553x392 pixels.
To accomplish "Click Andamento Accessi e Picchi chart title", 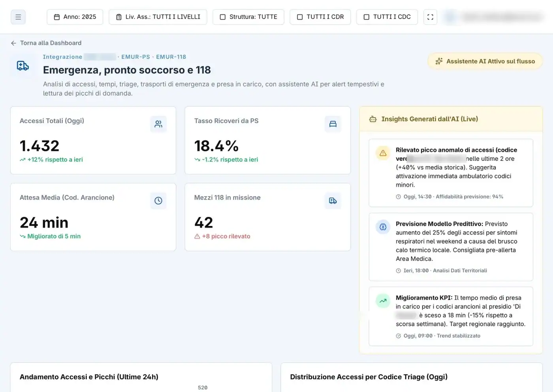I will click(x=89, y=377).
